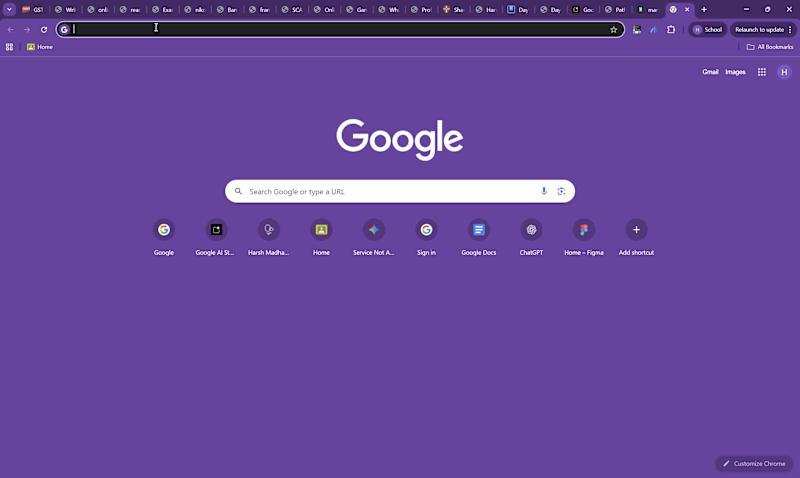Open the Home – Figma shortcut

tap(584, 237)
